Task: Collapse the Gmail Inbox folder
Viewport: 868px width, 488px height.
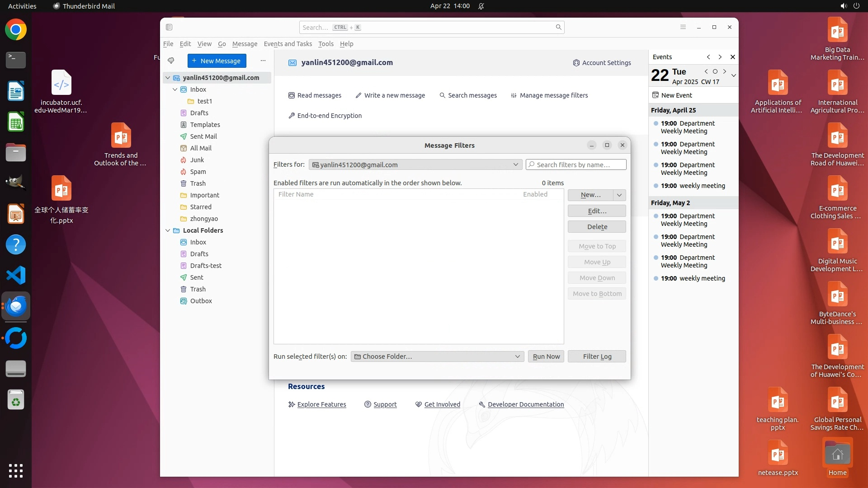Action: click(175, 89)
